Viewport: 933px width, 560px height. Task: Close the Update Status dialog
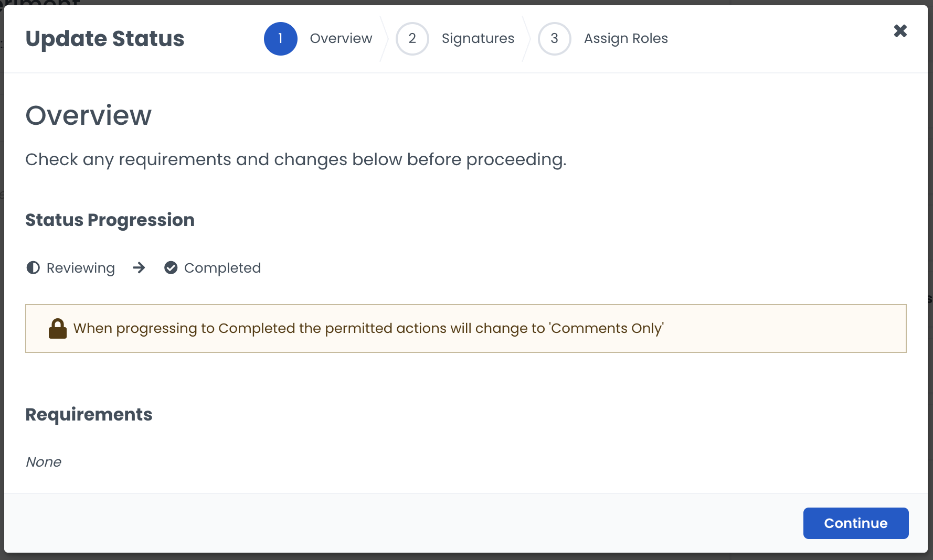click(900, 31)
